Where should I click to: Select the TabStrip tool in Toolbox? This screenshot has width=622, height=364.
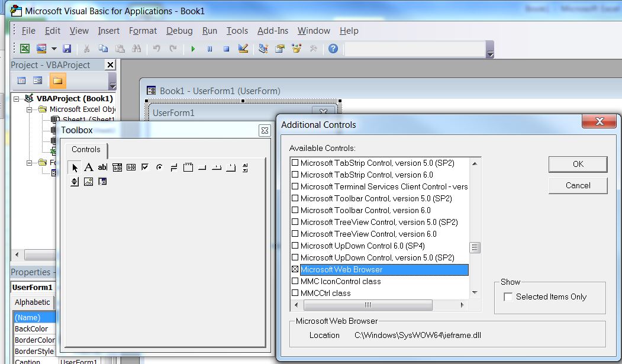[217, 167]
